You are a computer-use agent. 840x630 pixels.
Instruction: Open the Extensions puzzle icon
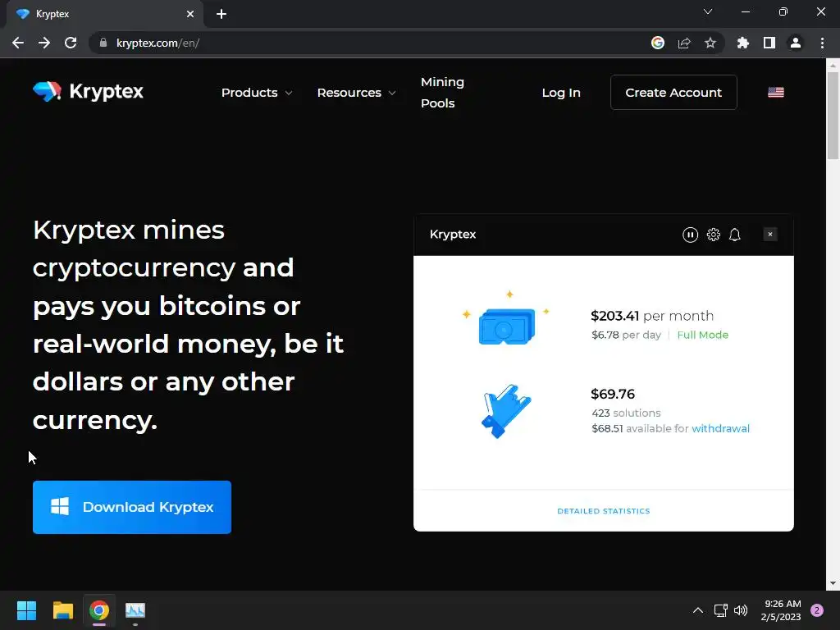[x=743, y=43]
